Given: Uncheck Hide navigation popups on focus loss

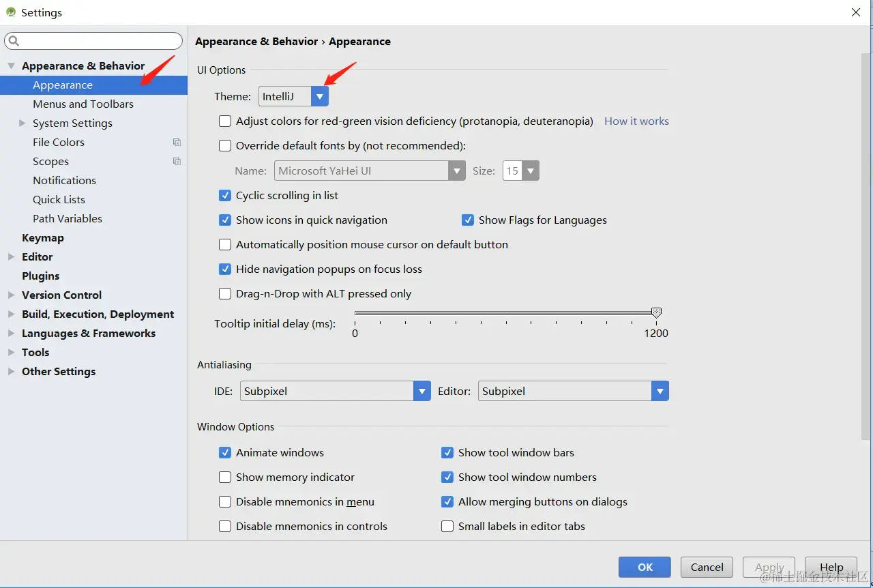Looking at the screenshot, I should [x=225, y=269].
